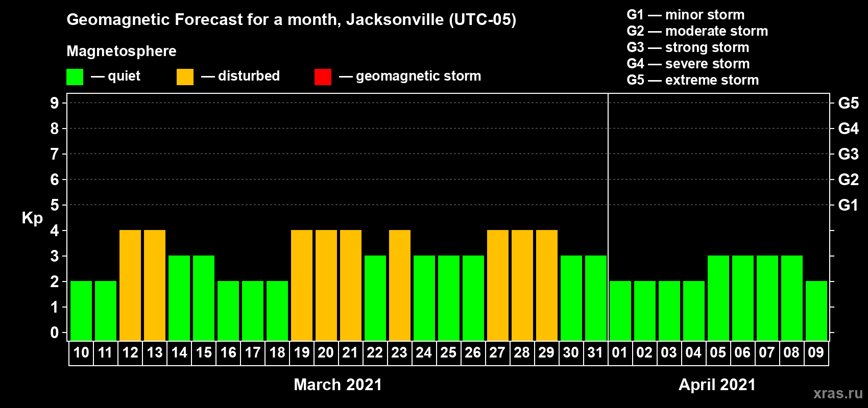868x408 pixels.
Task: Click date label 02 in April
Action: [644, 353]
